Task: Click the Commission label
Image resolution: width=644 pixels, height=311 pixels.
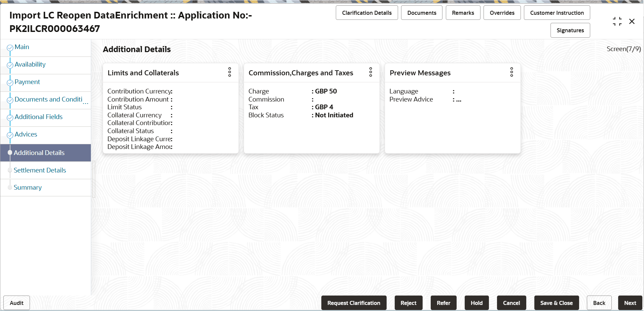Action: pyautogui.click(x=266, y=99)
